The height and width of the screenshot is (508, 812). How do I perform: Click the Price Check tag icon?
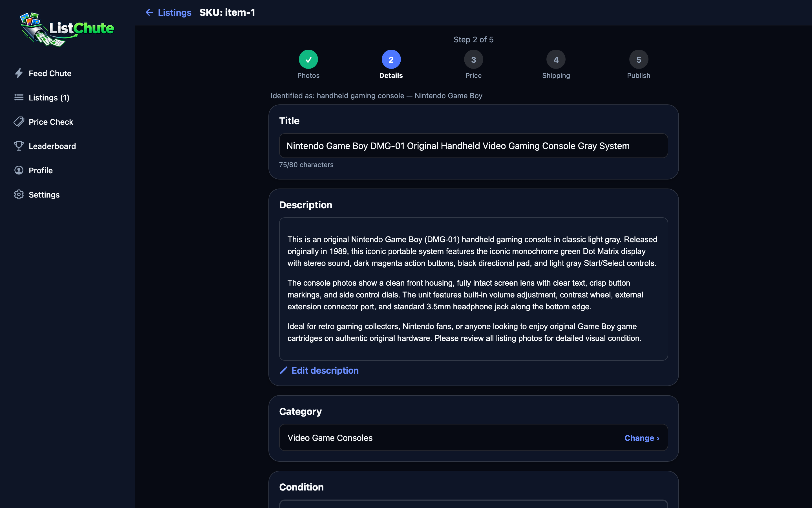[19, 122]
